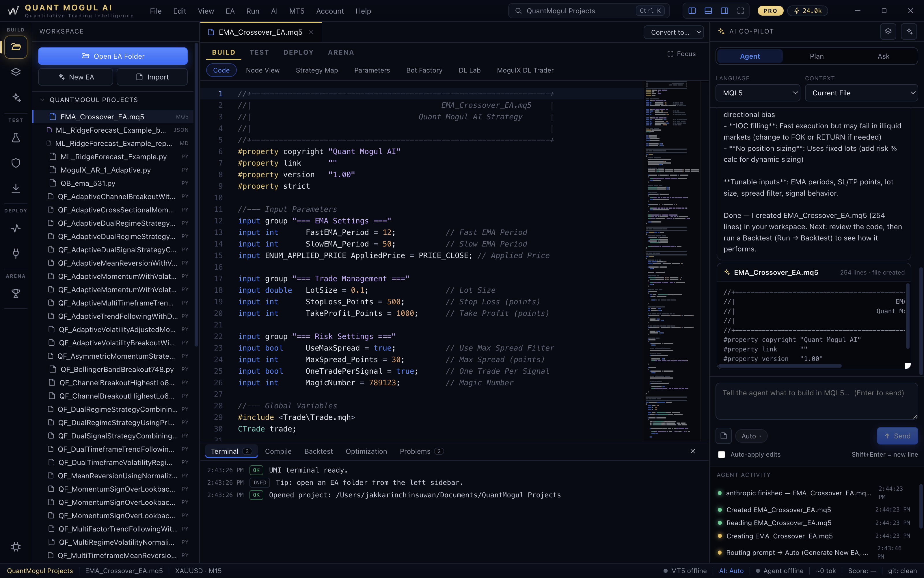The image size is (924, 578).
Task: Toggle the right panel layout icon
Action: click(724, 11)
